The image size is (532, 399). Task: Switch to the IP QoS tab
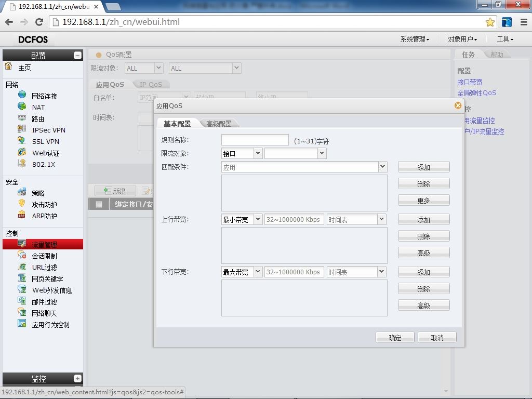(151, 84)
